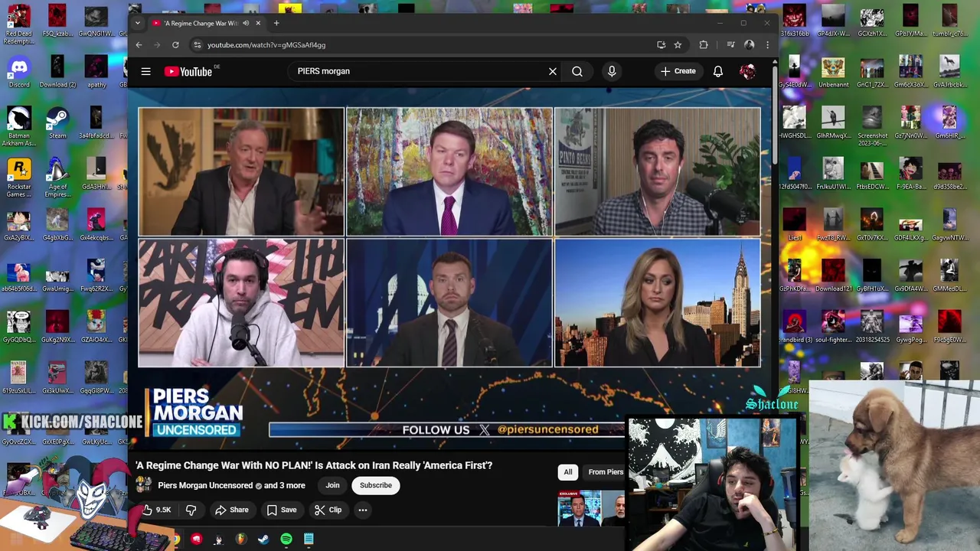Open Unbenannt desktop image file

click(x=833, y=72)
